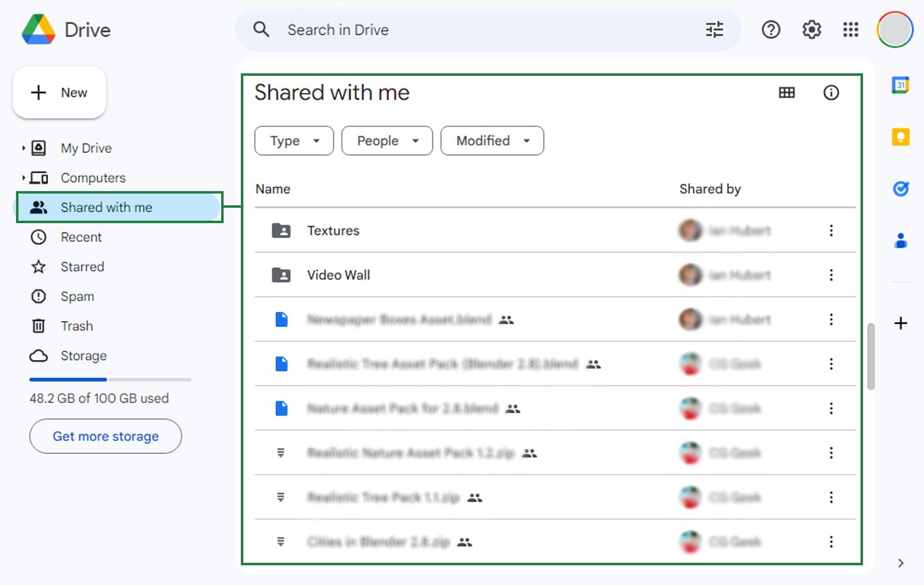Open options menu for Video Wall folder
Screen dimensions: 924x585
pyautogui.click(x=831, y=275)
